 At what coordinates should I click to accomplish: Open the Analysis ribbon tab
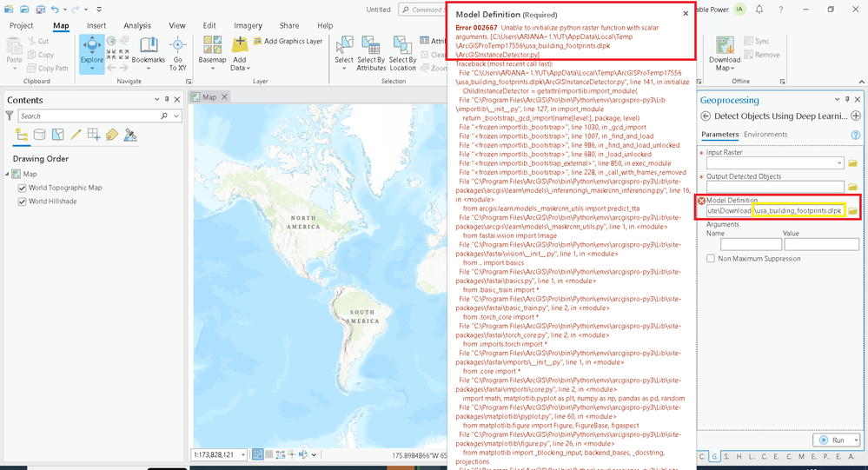pos(137,25)
